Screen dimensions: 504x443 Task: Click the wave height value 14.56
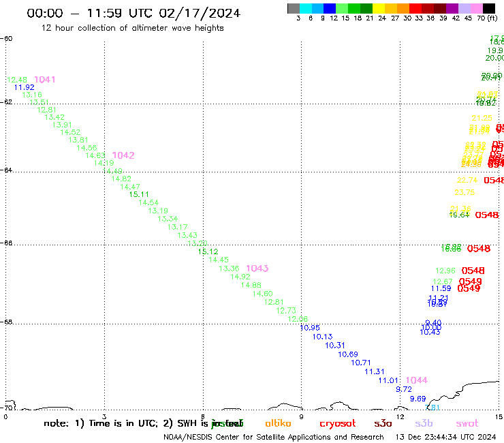click(86, 148)
